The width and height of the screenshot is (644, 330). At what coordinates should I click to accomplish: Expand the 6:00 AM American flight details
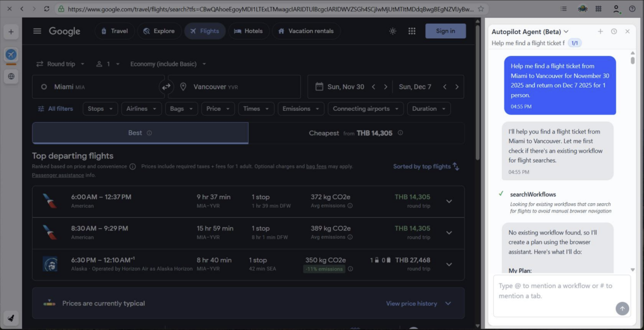(x=449, y=201)
